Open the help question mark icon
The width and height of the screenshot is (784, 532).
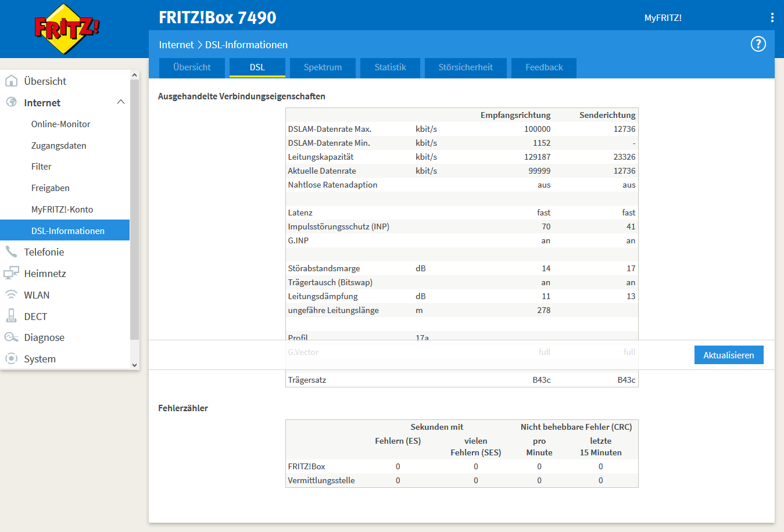tap(758, 44)
